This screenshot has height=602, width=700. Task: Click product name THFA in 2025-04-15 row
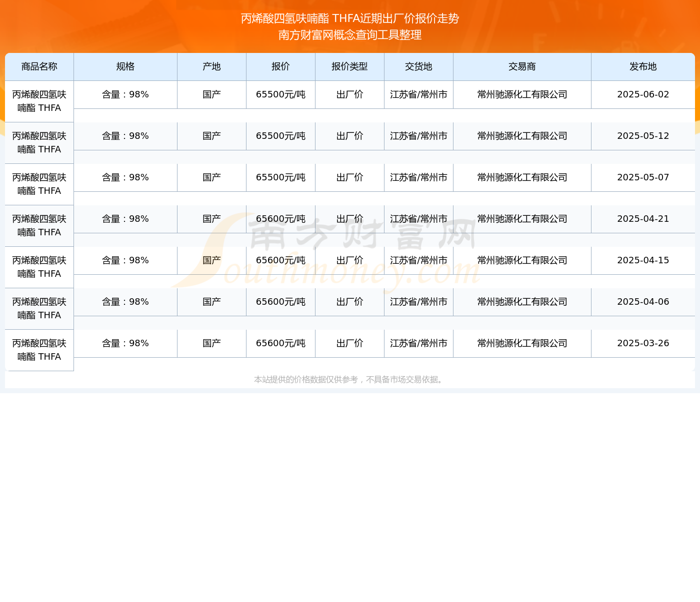[x=39, y=267]
